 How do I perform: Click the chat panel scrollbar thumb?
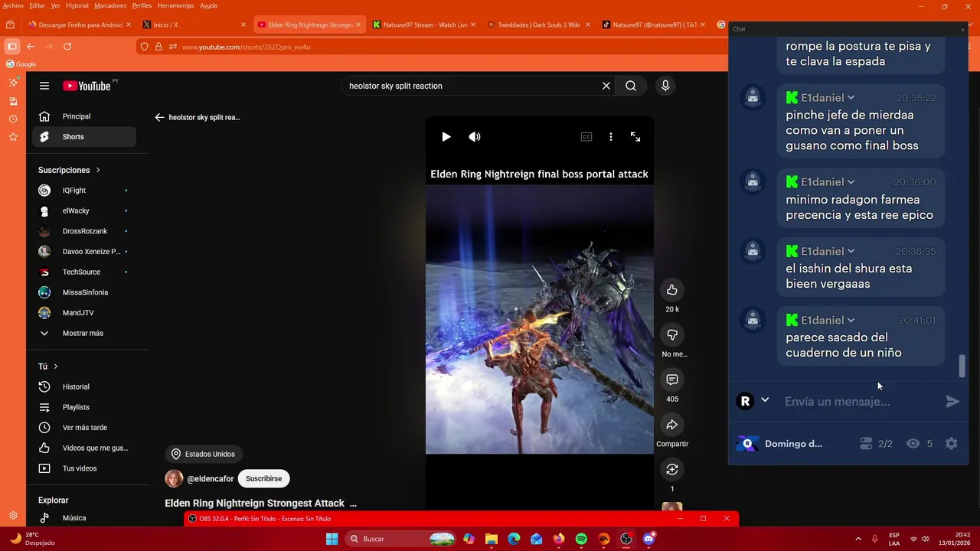click(x=962, y=366)
